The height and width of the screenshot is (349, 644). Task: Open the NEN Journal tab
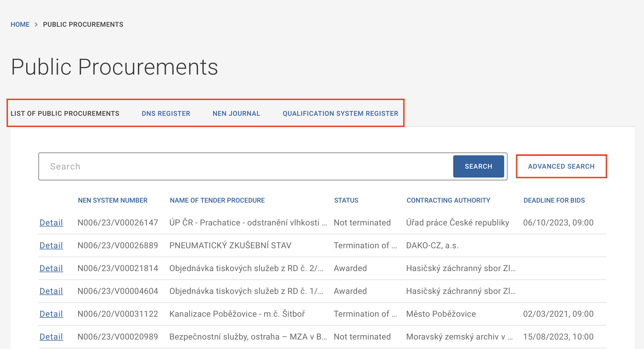click(236, 114)
